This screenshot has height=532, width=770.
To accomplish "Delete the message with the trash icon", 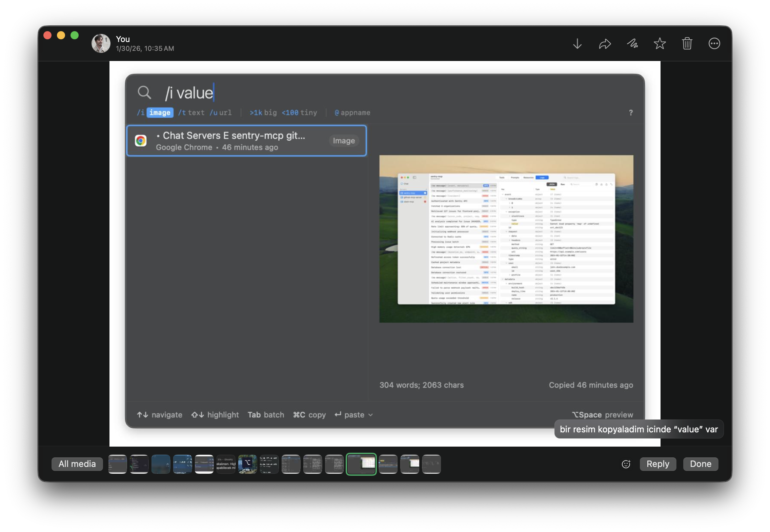I will tap(687, 43).
